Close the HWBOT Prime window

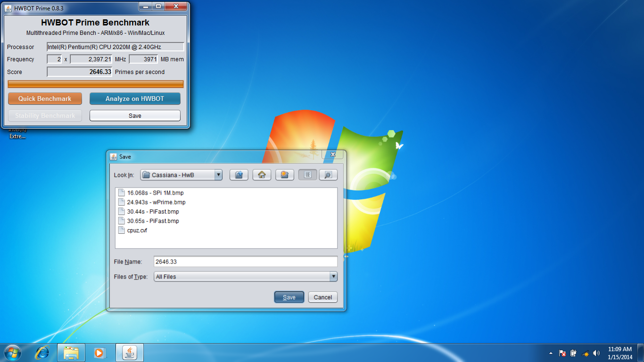pos(175,6)
